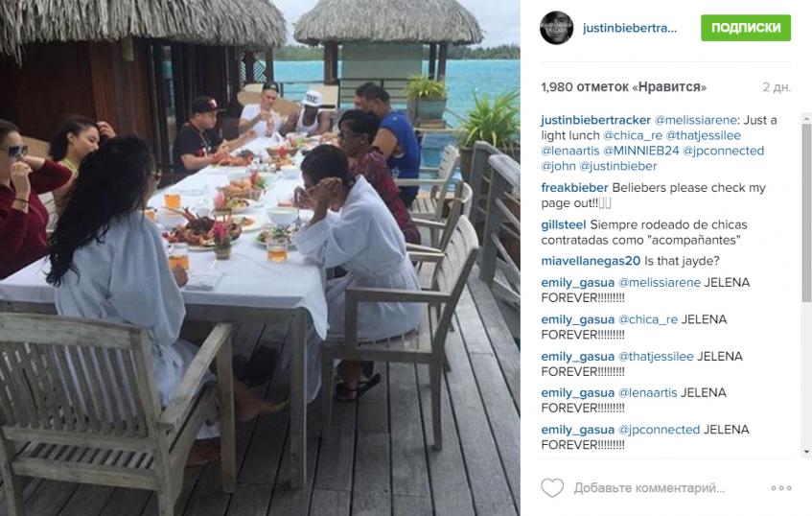Open the @jpconnected mention in last comment
812x516 pixels.
pos(659,430)
